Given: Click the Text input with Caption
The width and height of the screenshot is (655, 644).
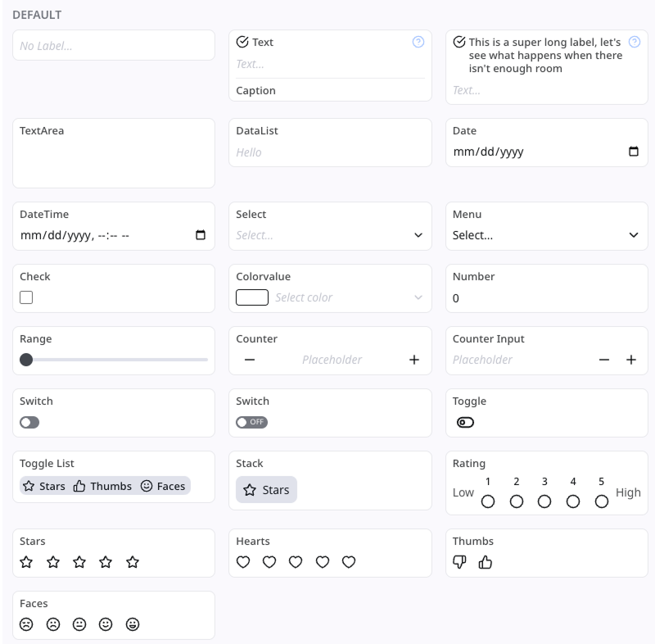Looking at the screenshot, I should 330,64.
